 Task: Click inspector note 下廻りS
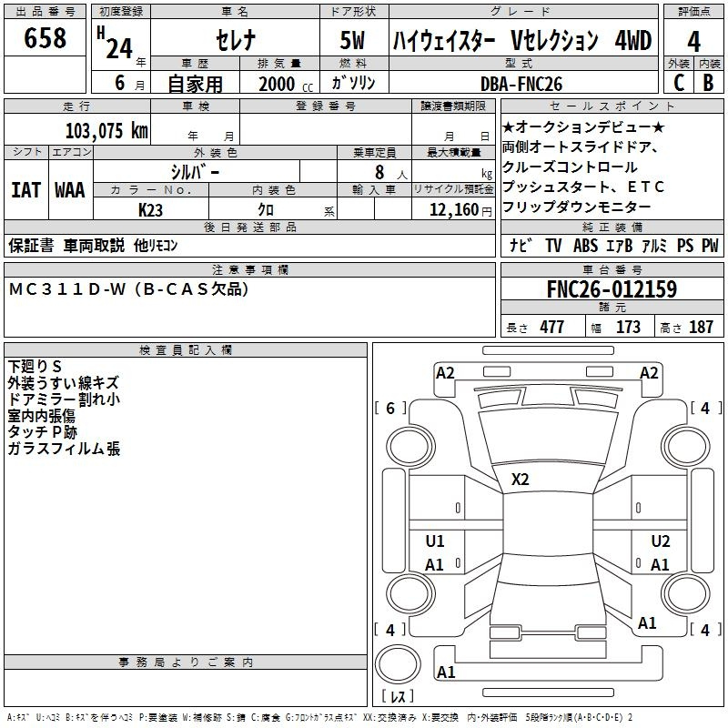(35, 367)
